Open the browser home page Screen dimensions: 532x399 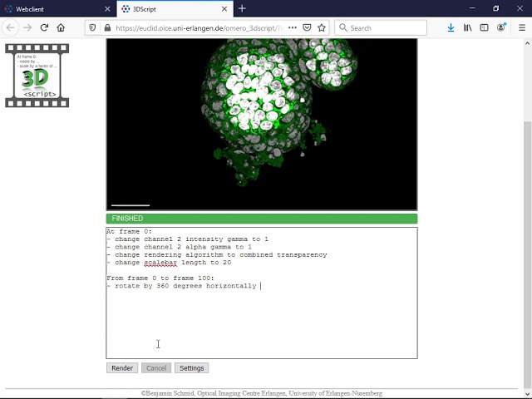[x=61, y=27]
